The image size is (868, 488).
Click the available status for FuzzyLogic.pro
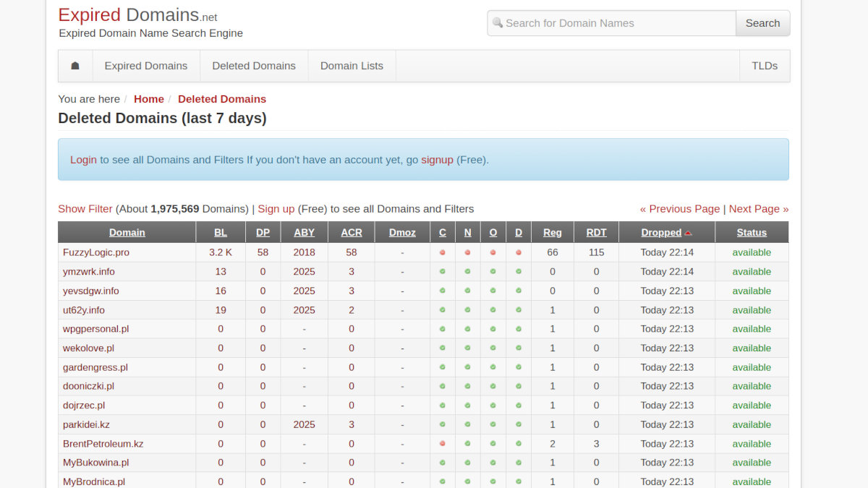point(752,252)
